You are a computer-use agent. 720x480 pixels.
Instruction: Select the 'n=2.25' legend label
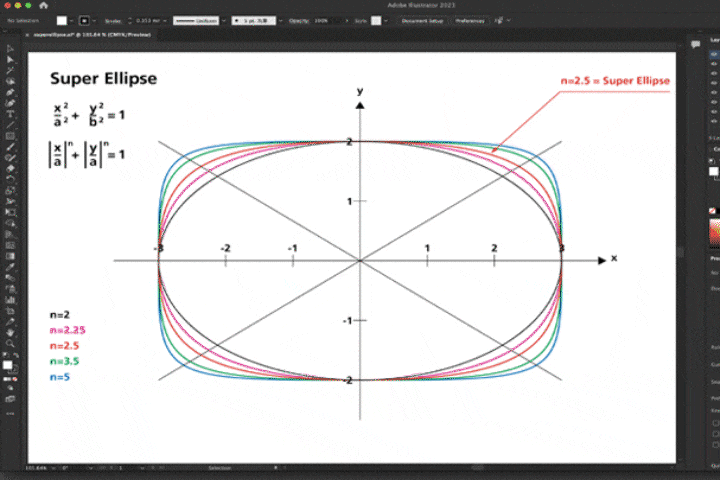tap(68, 330)
